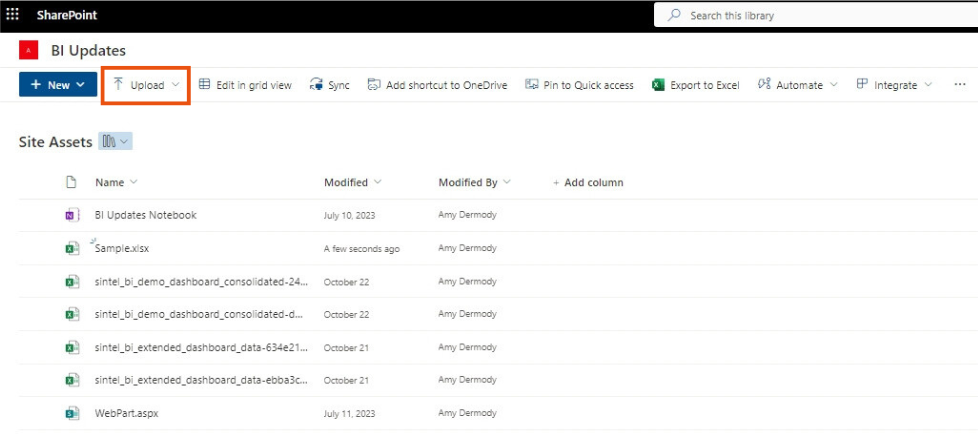Viewport: 978px width, 434px height.
Task: Click the Excel icon of consolidated-d file
Action: pos(72,314)
